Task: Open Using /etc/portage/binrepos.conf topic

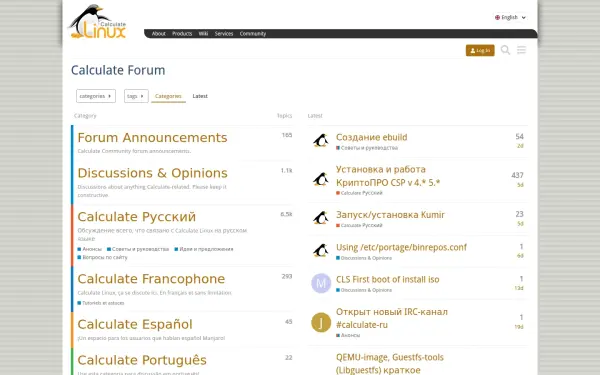Action: click(401, 247)
